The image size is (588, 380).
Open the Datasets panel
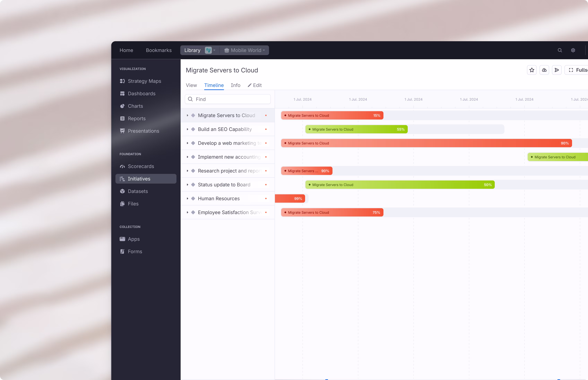click(138, 191)
